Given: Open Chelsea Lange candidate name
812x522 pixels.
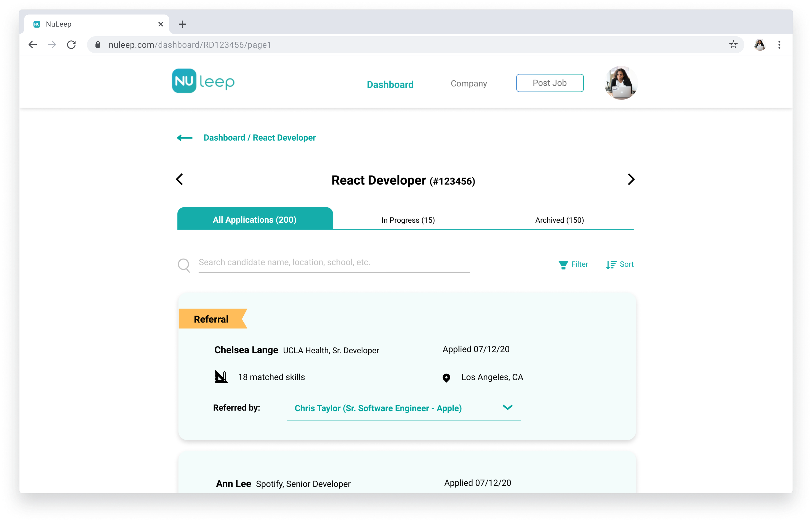Looking at the screenshot, I should coord(246,350).
